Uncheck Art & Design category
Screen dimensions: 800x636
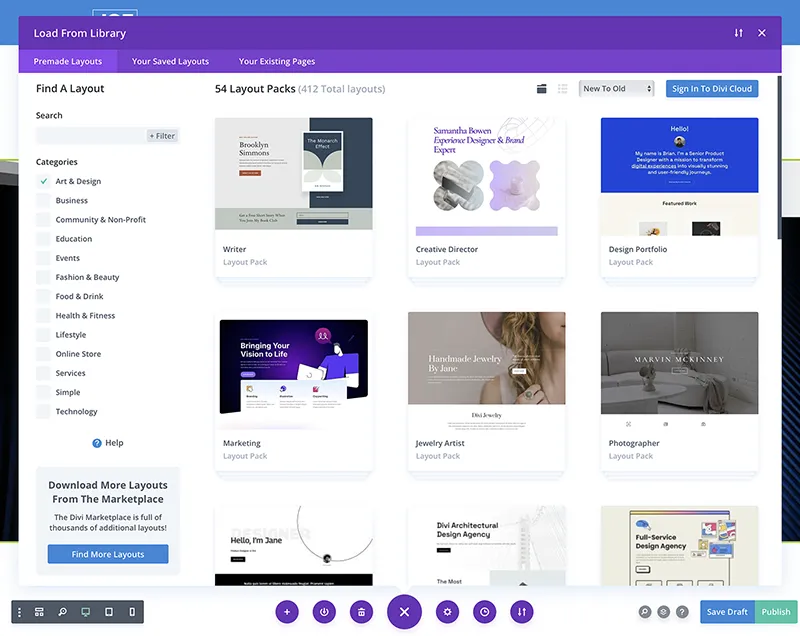44,181
